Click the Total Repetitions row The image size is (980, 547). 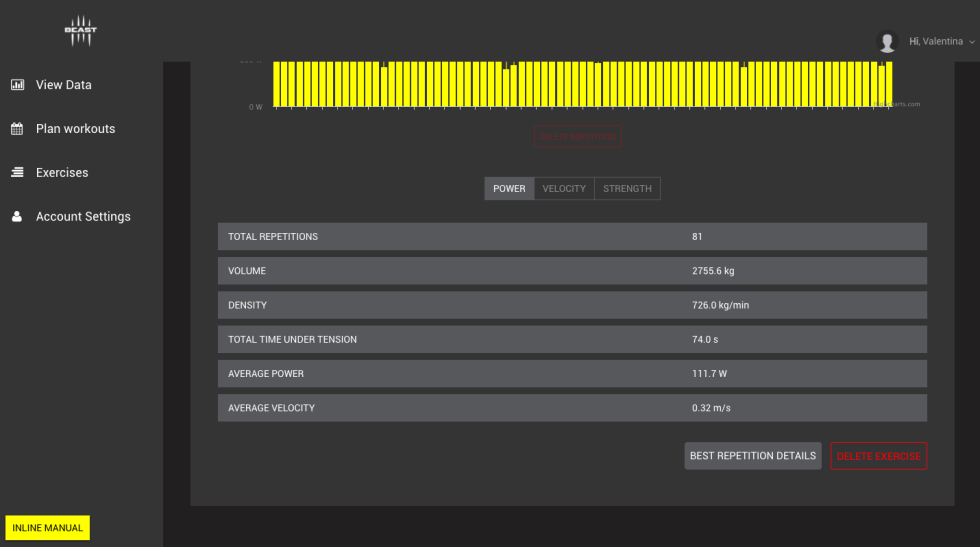572,237
